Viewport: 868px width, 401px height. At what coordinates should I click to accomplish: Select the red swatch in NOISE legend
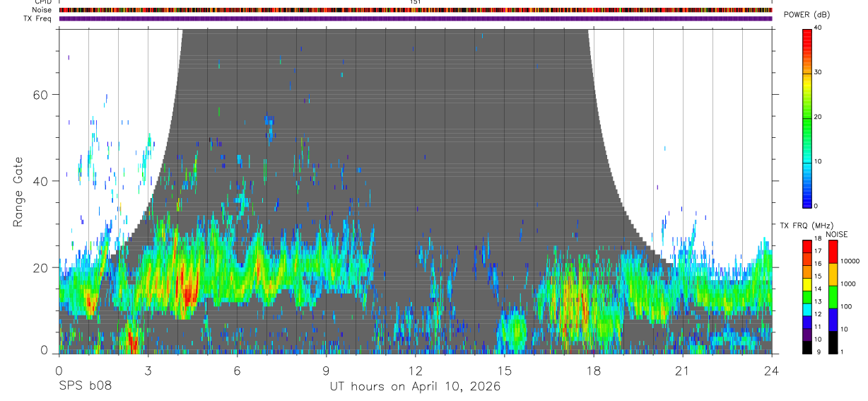point(833,252)
